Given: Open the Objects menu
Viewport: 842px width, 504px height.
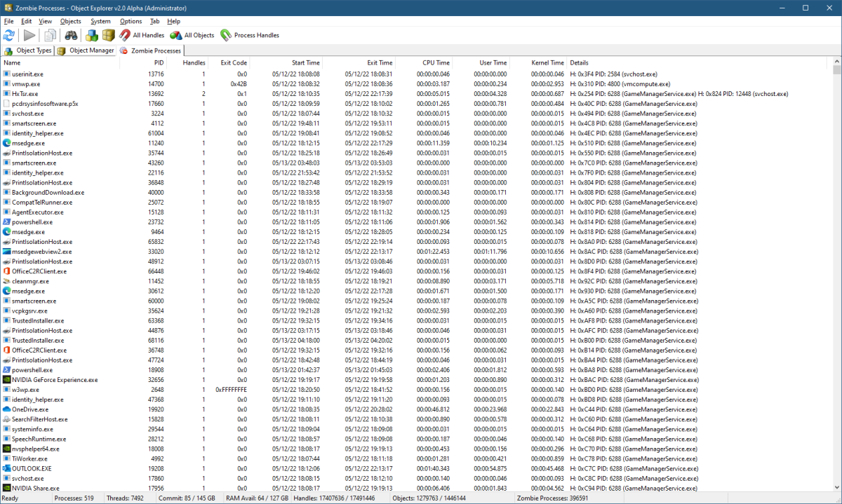Looking at the screenshot, I should point(71,21).
